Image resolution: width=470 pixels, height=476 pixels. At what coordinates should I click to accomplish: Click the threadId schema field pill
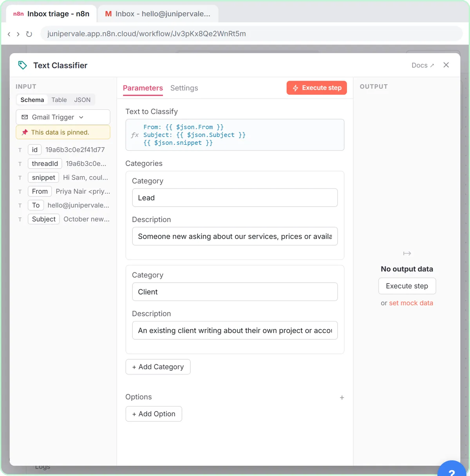click(45, 164)
